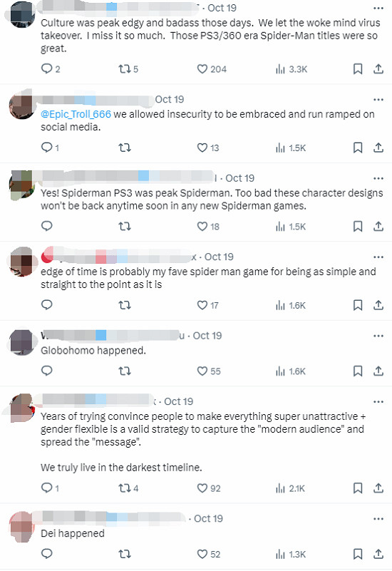The image size is (392, 571).
Task: Reply to the "woke mind virus" tweet
Action: (x=51, y=69)
